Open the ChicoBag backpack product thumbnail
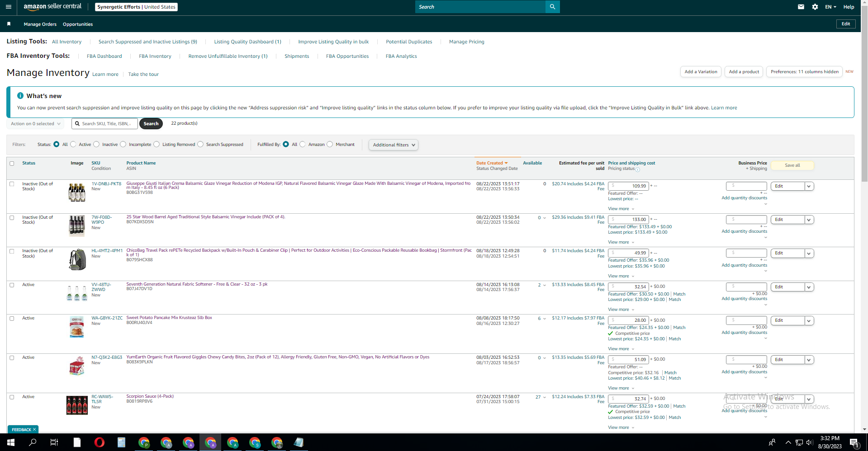Screen dimensions: 868x451 (x=77, y=259)
